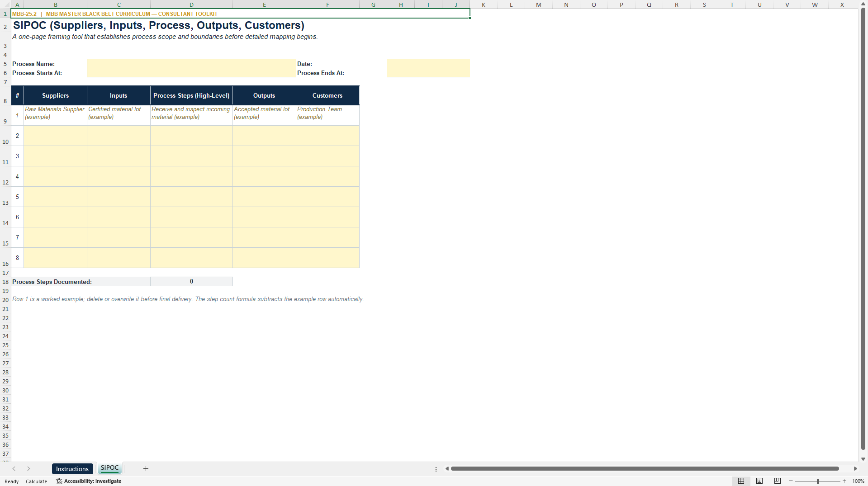
Task: Click Suppliers cell in row numbered 2
Action: [55, 136]
